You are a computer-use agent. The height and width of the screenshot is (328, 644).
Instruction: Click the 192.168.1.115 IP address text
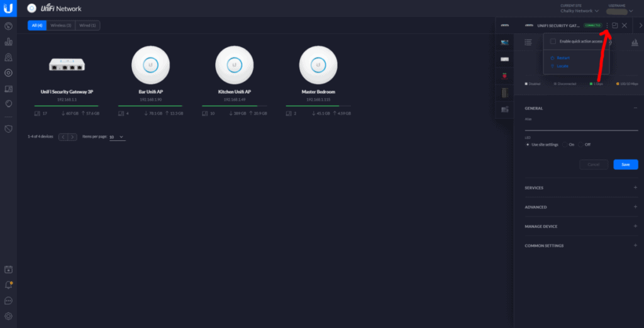318,99
